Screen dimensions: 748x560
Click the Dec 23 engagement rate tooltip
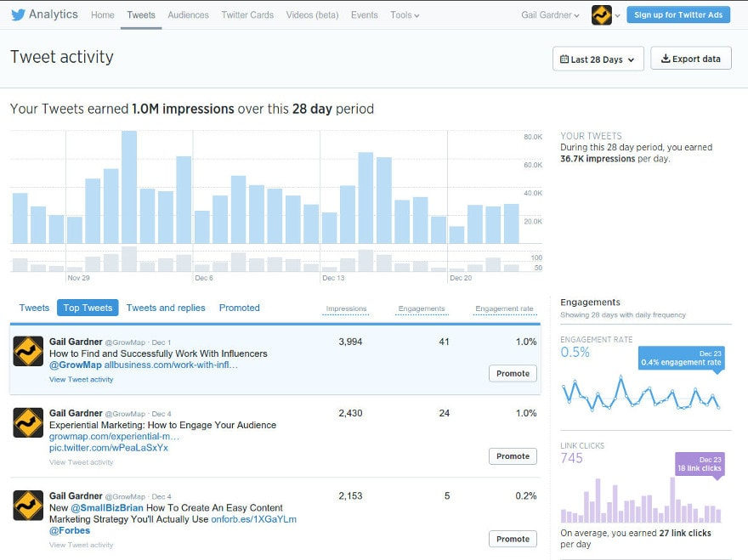pos(681,358)
